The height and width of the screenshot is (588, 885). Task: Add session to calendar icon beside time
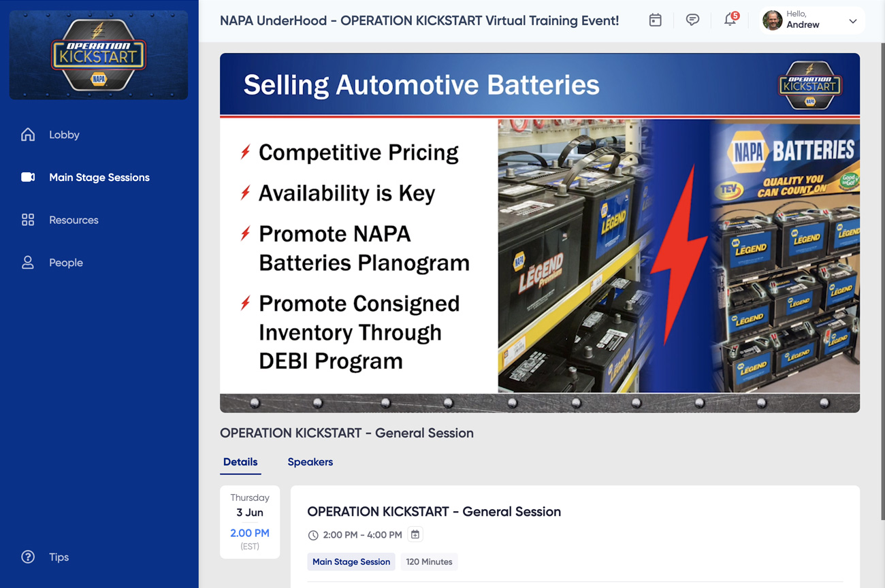(415, 535)
